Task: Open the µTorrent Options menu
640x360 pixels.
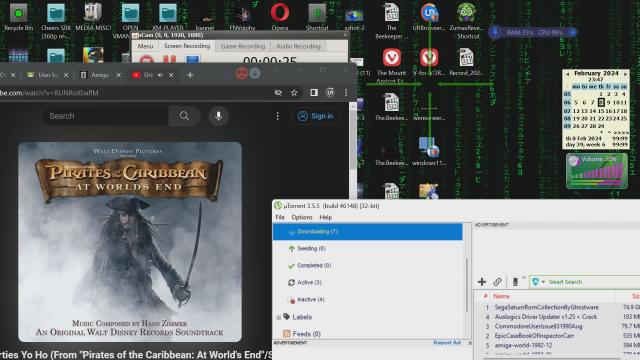Action: click(x=302, y=217)
